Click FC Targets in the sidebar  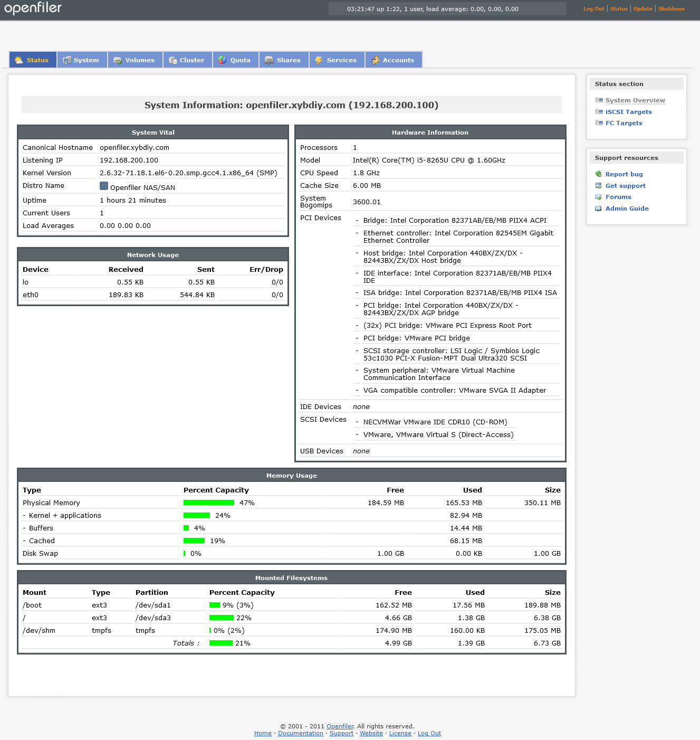tap(624, 122)
